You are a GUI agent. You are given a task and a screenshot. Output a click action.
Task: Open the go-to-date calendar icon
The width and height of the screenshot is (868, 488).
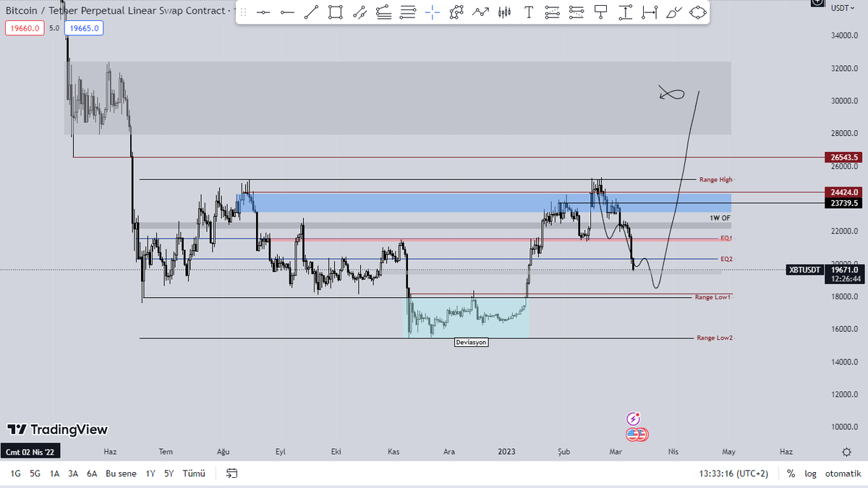(x=232, y=474)
